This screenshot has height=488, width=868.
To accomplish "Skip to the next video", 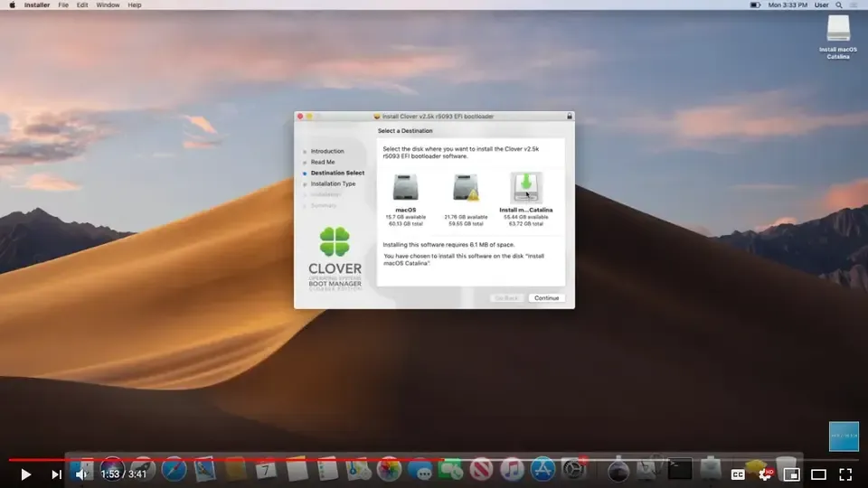I will (x=56, y=474).
